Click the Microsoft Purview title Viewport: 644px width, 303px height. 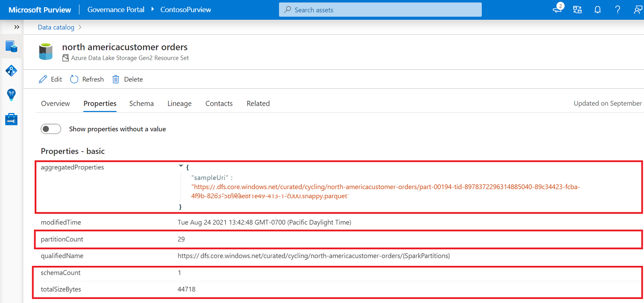39,10
